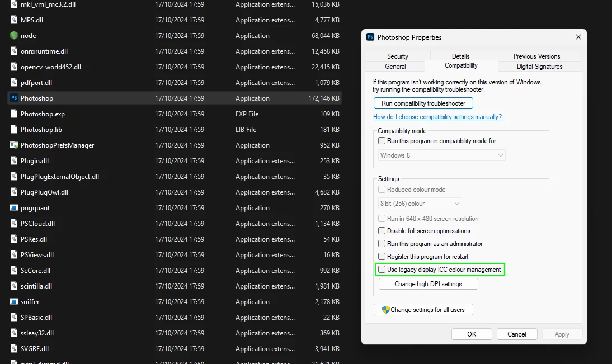Enable Use legacy display ICC colour management

[x=382, y=269]
